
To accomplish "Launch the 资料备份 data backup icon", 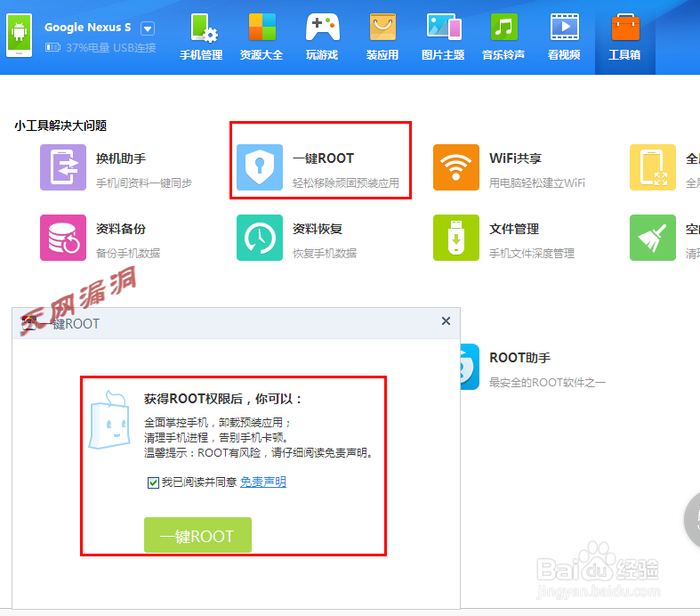I will pyautogui.click(x=63, y=238).
